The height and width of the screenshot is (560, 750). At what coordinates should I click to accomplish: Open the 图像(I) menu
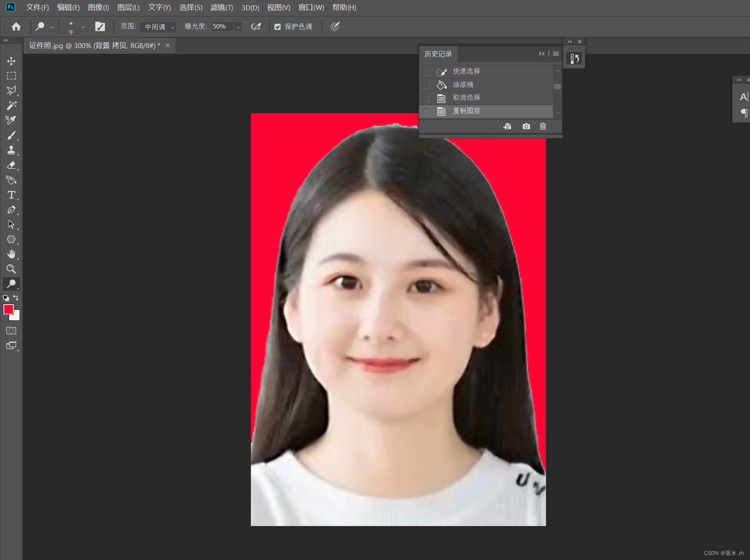pos(98,8)
